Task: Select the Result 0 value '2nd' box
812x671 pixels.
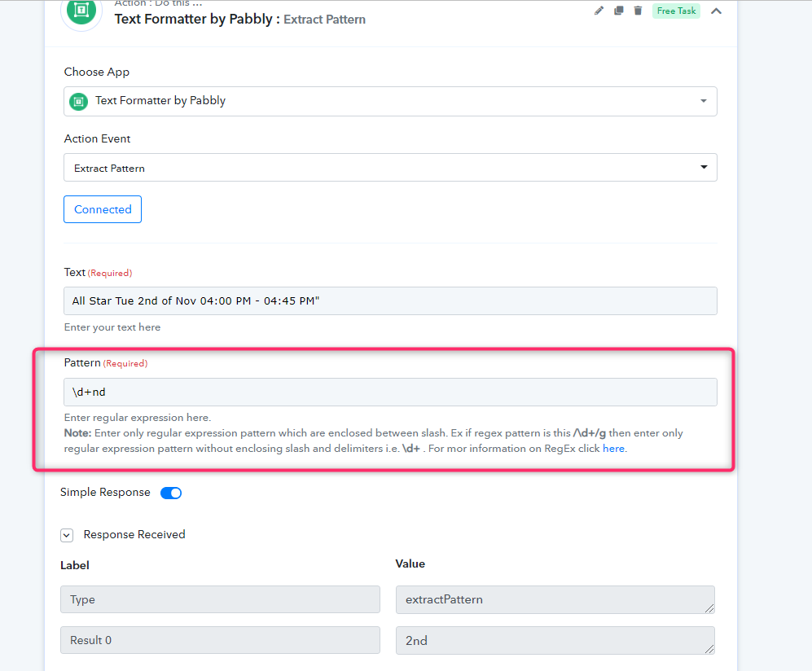Action: 555,640
